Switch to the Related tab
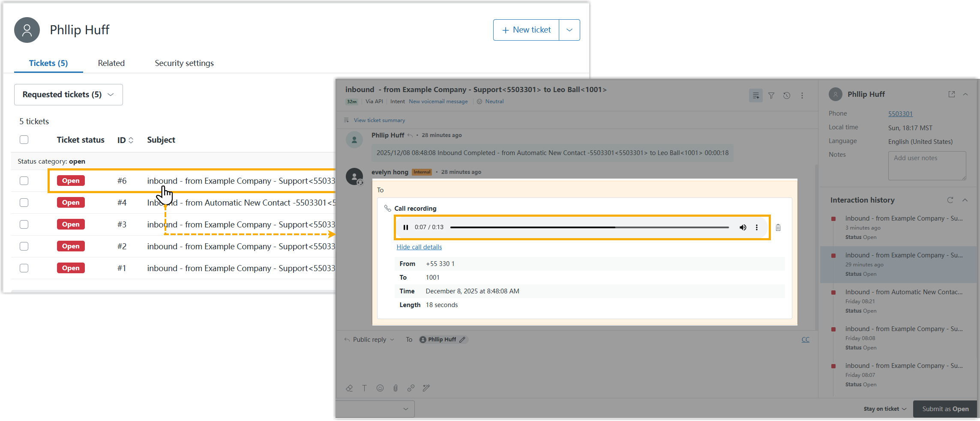This screenshot has width=980, height=421. tap(111, 63)
